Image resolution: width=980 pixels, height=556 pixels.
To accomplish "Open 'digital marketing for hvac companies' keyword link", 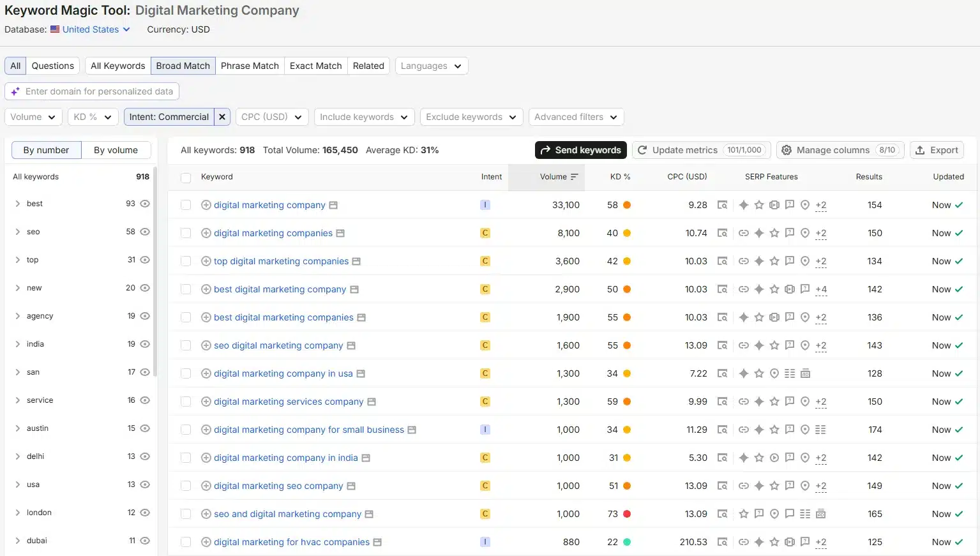I will click(292, 542).
